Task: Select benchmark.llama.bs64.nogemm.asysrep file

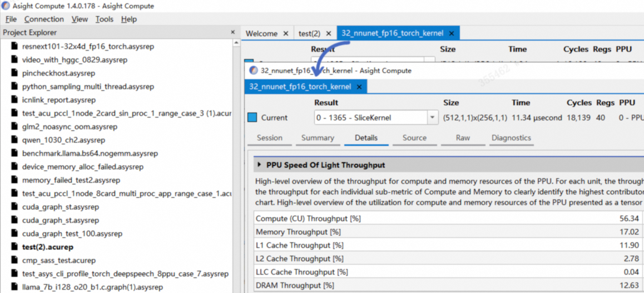Action: click(90, 154)
